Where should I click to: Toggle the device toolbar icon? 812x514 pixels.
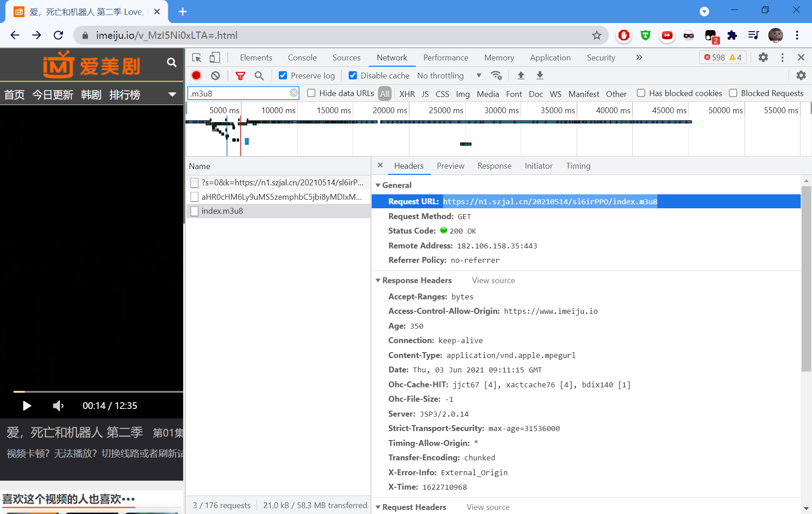point(215,57)
